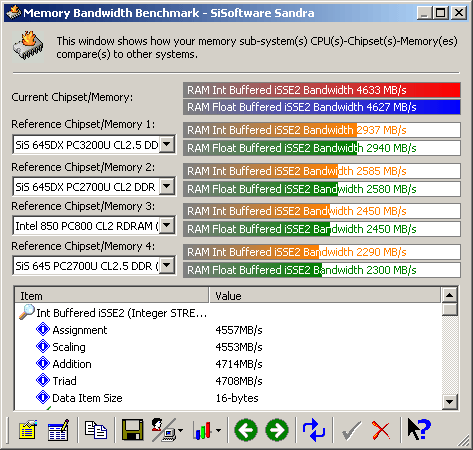Click the calendar options toolbar icon with pencil
Image resolution: width=473 pixels, height=450 pixels.
[58, 429]
